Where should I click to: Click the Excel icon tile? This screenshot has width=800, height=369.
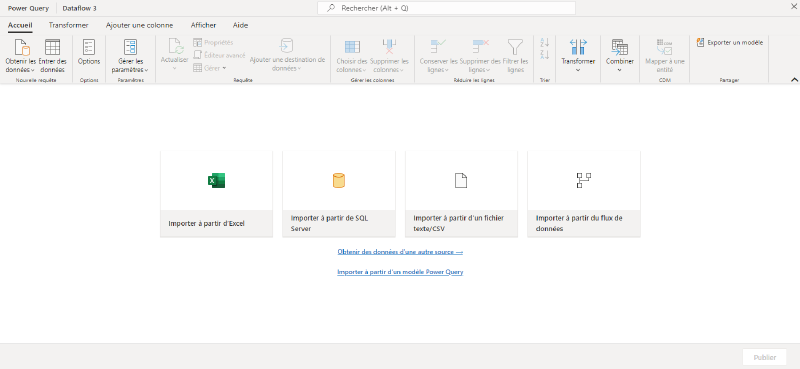[x=216, y=180]
